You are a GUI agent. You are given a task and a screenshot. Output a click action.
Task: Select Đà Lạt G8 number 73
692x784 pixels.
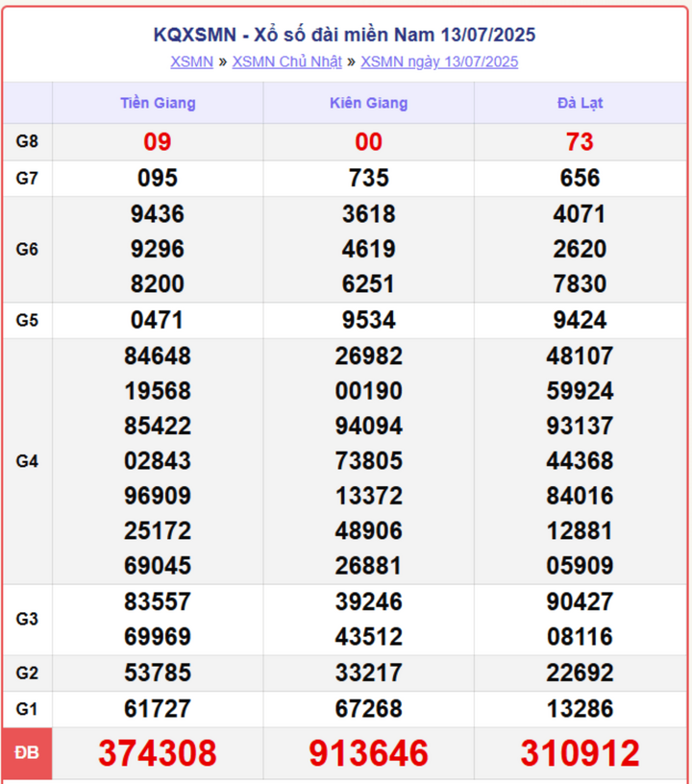coord(580,142)
